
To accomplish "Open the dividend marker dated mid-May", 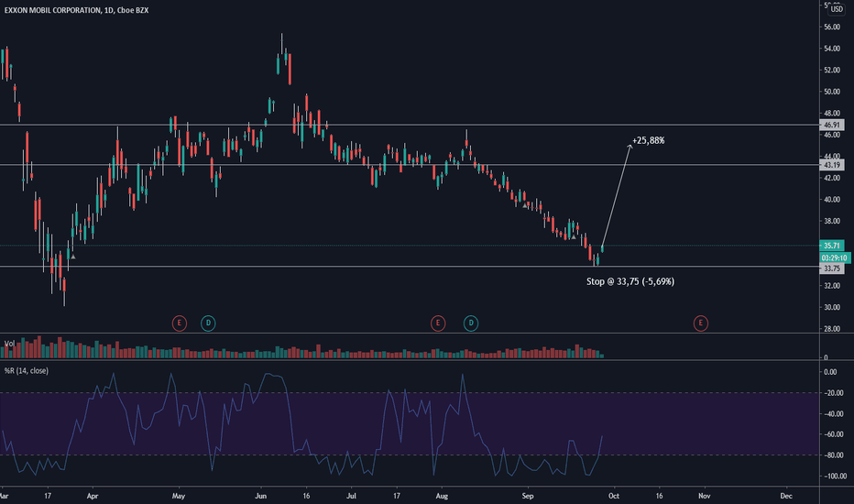I will tap(208, 323).
